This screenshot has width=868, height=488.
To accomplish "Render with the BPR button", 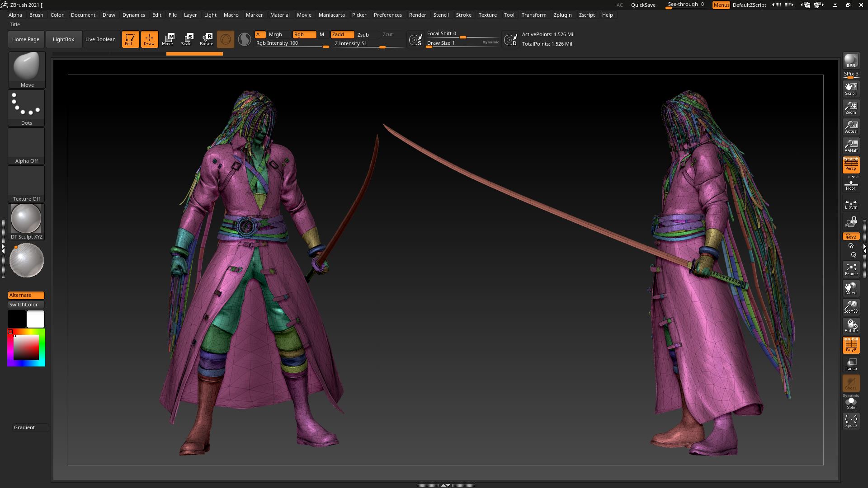I will (851, 61).
